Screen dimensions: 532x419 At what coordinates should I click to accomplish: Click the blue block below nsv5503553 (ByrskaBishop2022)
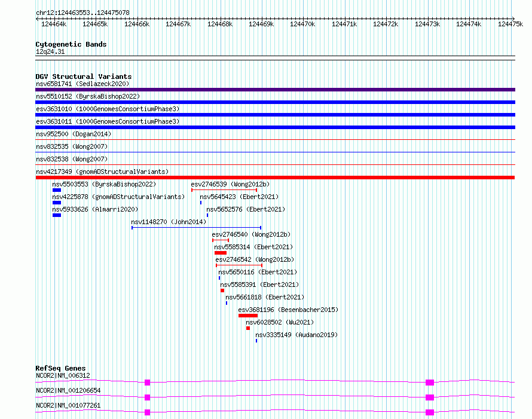(57, 190)
